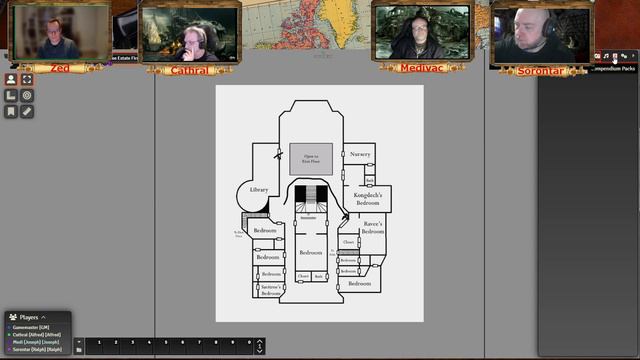Activate the Select Tokens expand-frame tool
Image resolution: width=640 pixels, height=360 pixels.
[x=27, y=79]
